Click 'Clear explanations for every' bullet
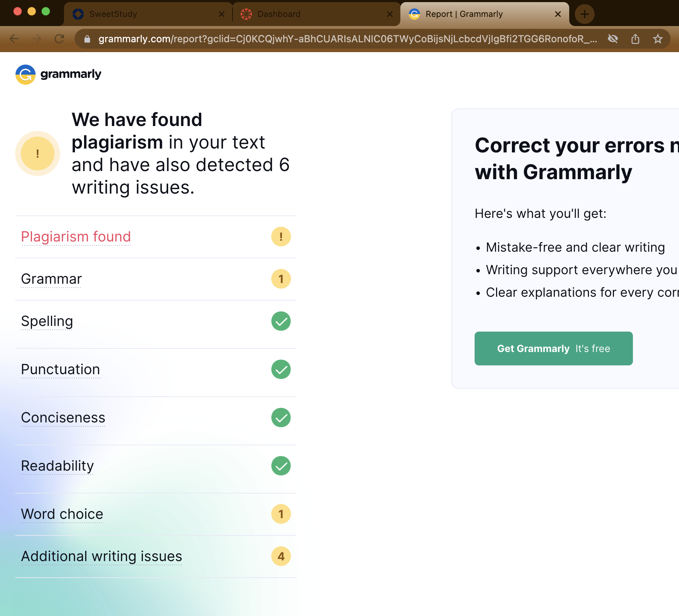The width and height of the screenshot is (679, 616). click(582, 293)
